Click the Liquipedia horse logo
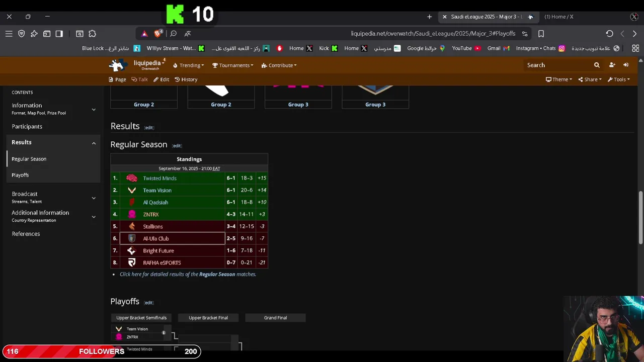The image size is (644, 362). [118, 65]
